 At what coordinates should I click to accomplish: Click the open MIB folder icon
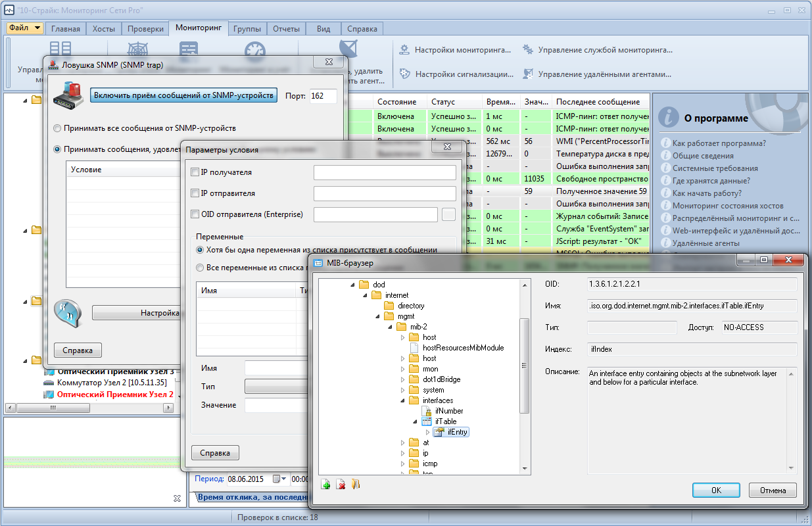click(356, 485)
